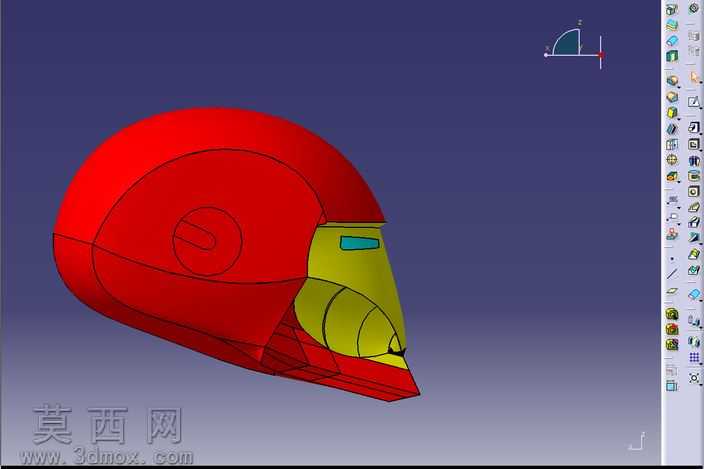Open the flyout arrow beside the yellow block icon
704x469 pixels.
(x=678, y=118)
